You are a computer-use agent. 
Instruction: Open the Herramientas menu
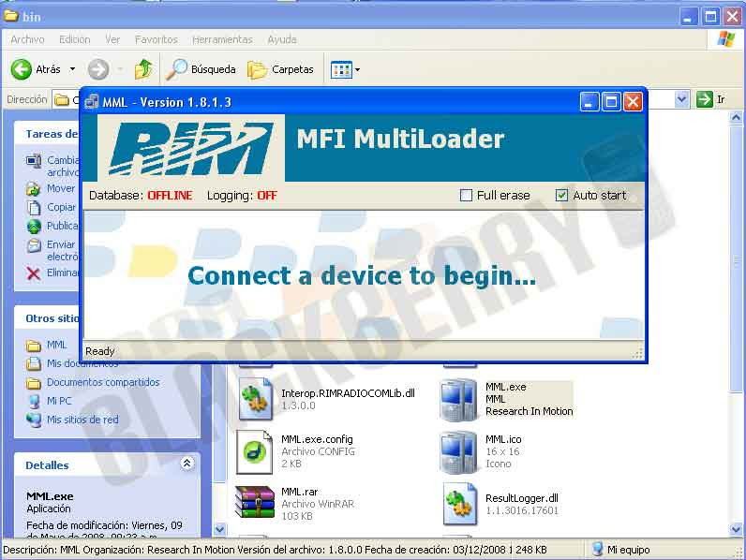pyautogui.click(x=222, y=39)
